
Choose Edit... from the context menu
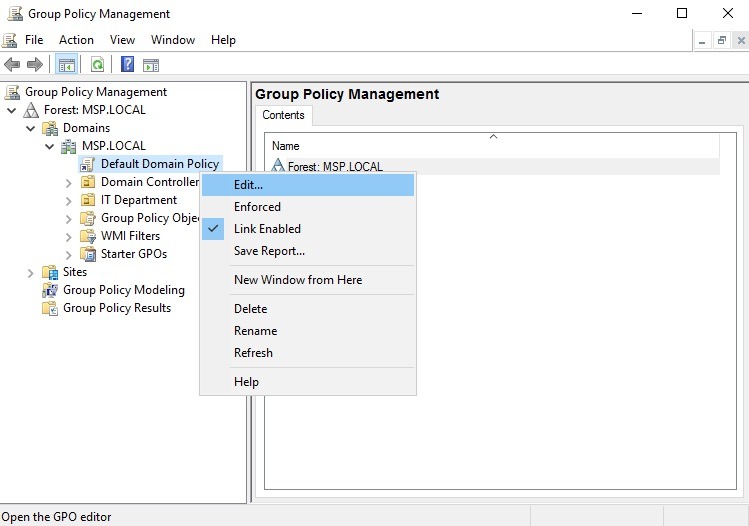248,185
